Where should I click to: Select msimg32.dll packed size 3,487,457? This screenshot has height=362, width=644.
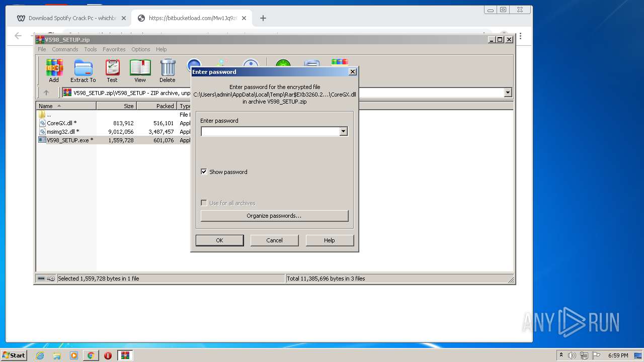(x=161, y=131)
